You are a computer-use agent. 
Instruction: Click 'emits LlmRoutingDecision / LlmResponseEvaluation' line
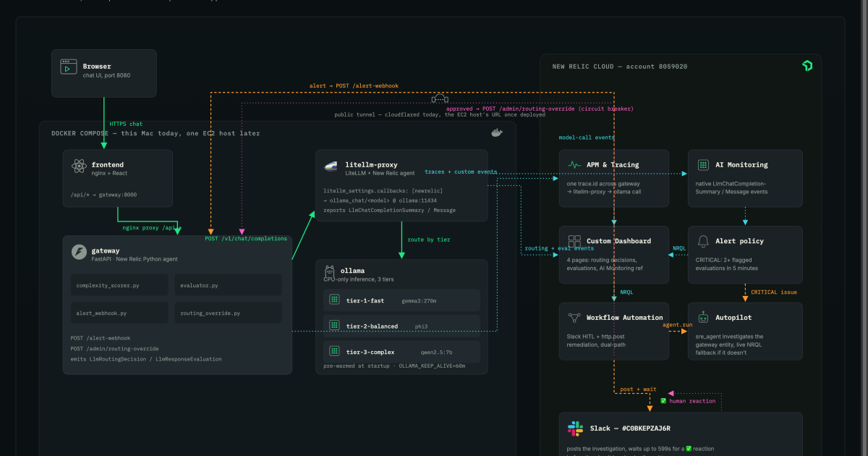(x=146, y=359)
